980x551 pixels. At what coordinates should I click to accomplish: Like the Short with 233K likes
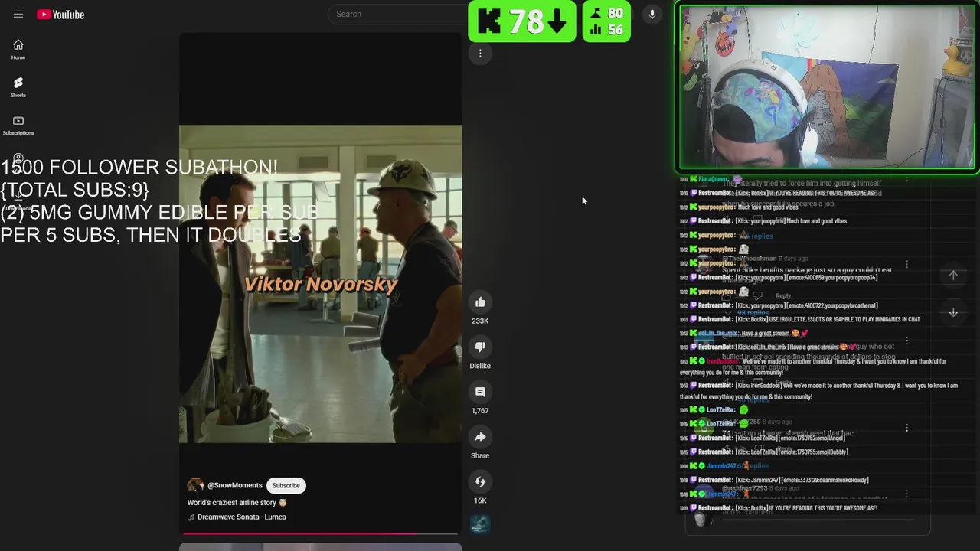[x=480, y=302]
